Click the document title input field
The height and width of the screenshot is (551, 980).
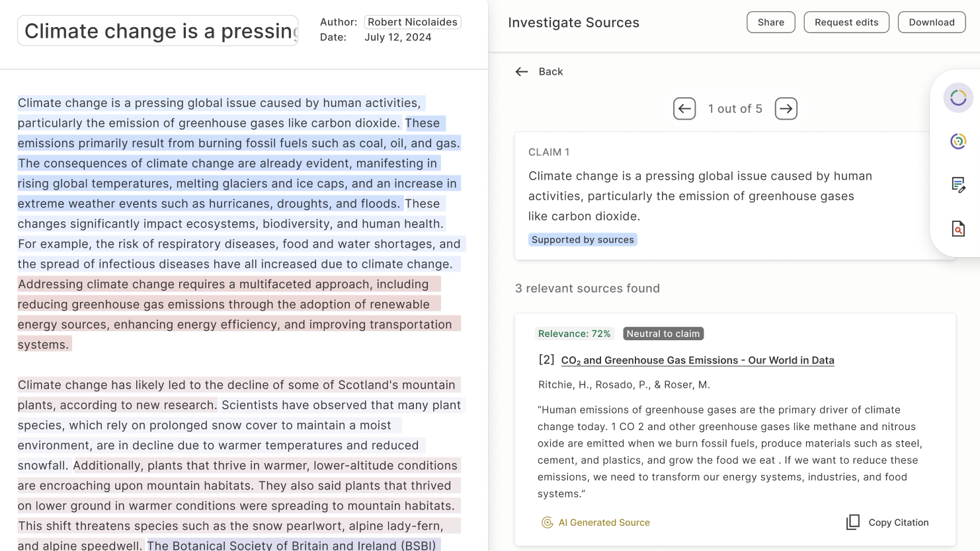[x=157, y=30]
